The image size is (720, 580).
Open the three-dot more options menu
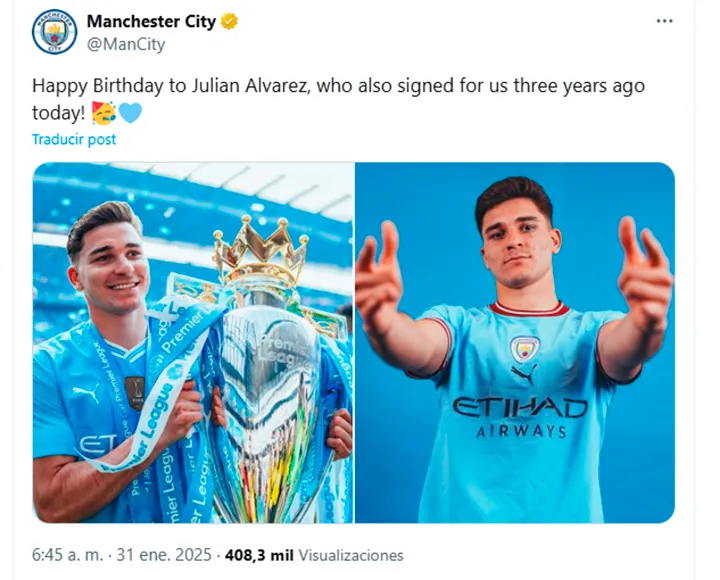pos(664,21)
